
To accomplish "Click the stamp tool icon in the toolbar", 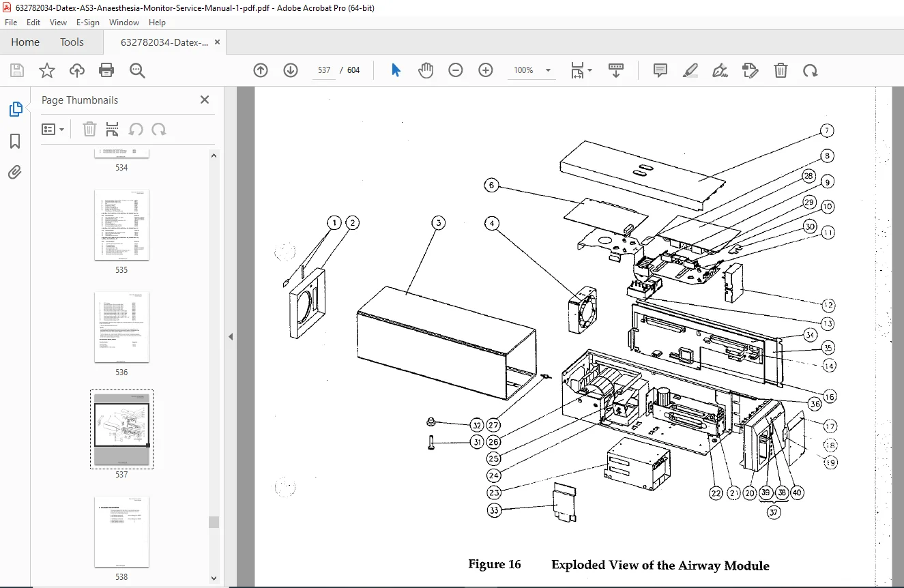I will click(750, 70).
